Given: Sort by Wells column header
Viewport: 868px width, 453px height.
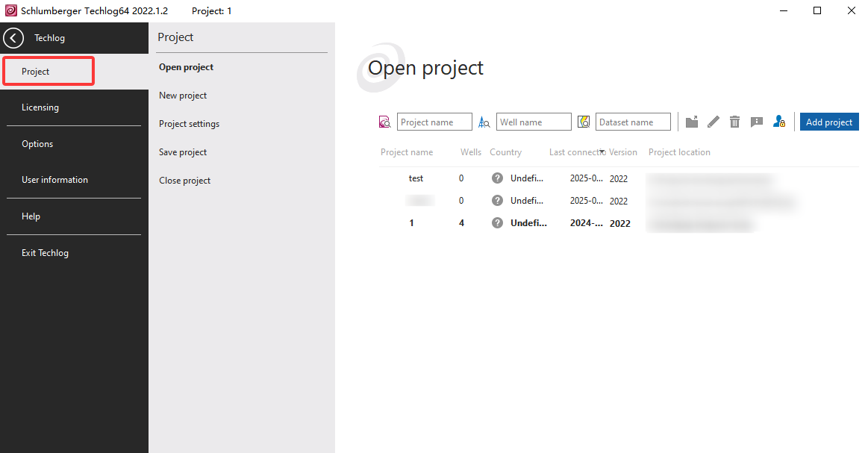Looking at the screenshot, I should [470, 152].
